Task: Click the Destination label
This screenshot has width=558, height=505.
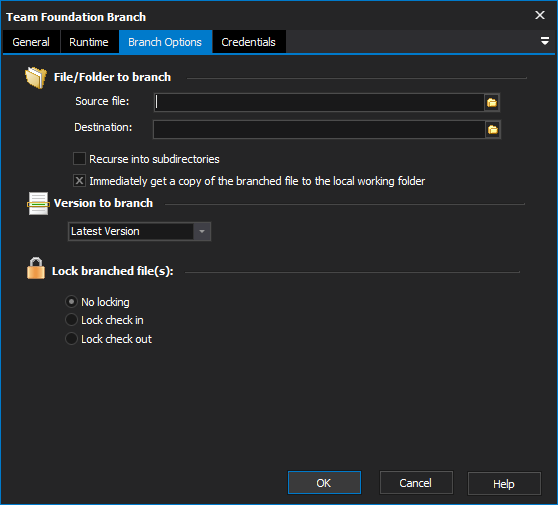Action: tap(103, 127)
